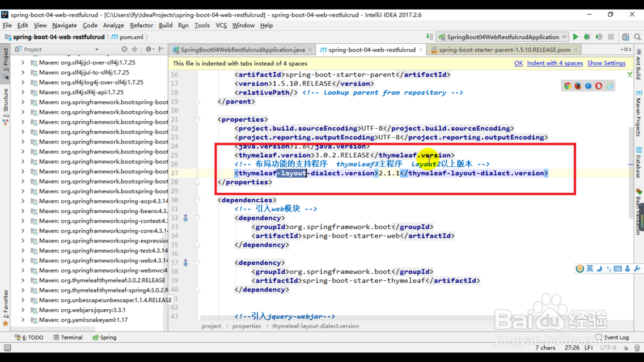
Task: Click the override gutter icon on line 37
Action: click(x=185, y=263)
